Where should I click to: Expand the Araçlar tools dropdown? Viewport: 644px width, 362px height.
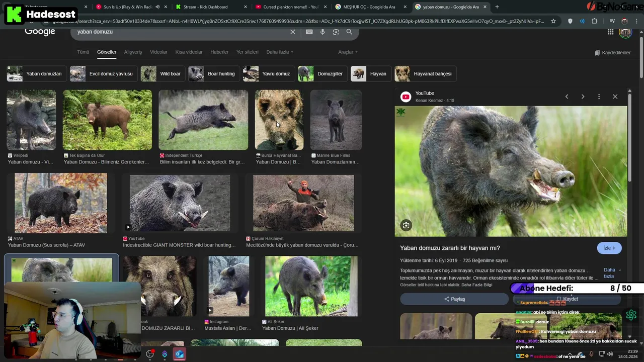pos(348,52)
